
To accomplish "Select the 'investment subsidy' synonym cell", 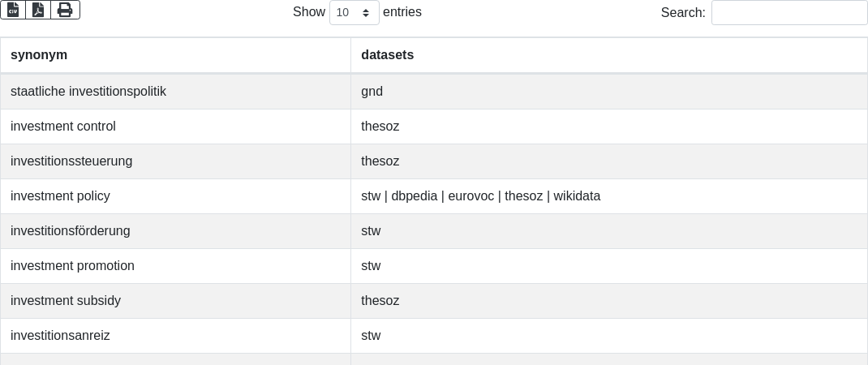I will tap(66, 301).
